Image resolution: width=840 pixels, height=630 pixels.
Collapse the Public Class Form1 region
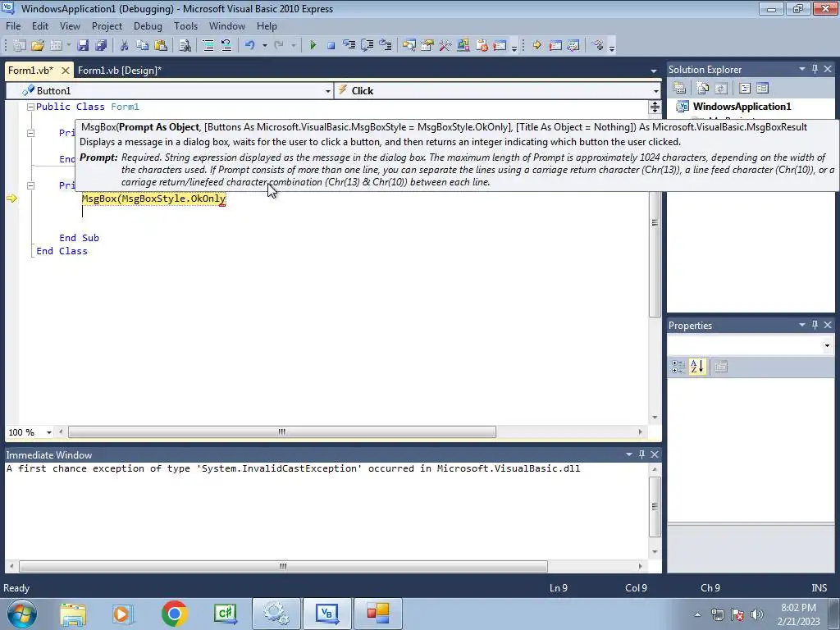tap(30, 107)
